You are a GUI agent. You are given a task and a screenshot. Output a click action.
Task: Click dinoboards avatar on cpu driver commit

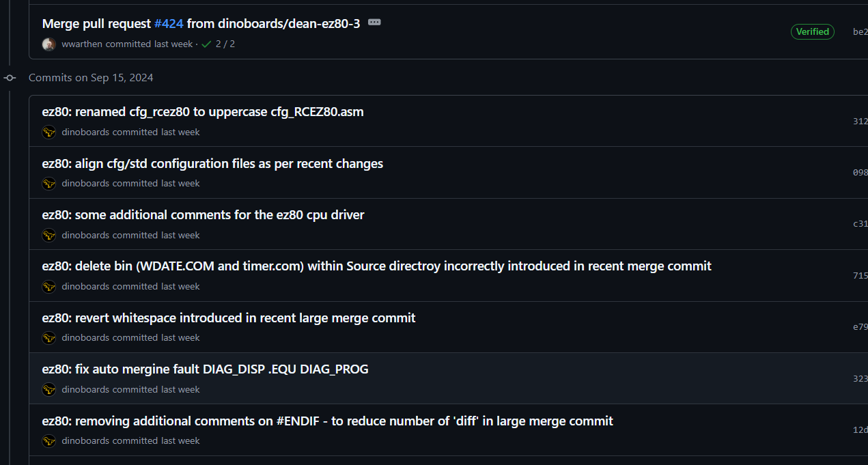(x=48, y=236)
